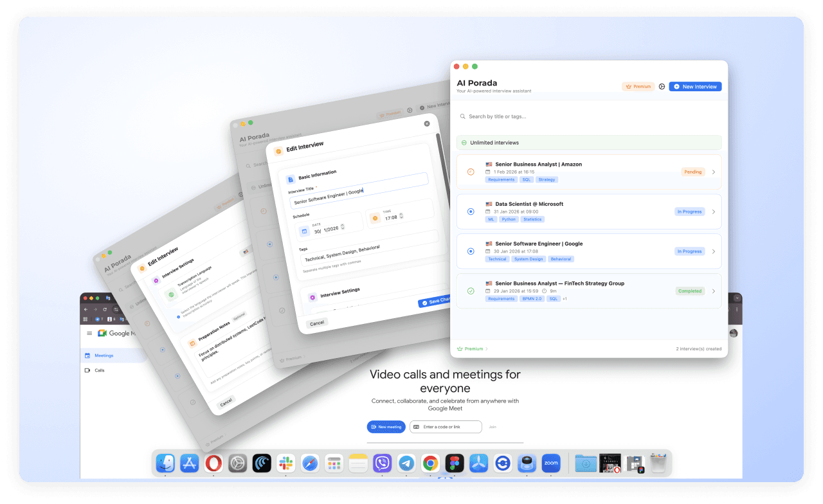Select the Senior Software Engineer status circle
Screen dimensions: 823x504
tap(471, 251)
